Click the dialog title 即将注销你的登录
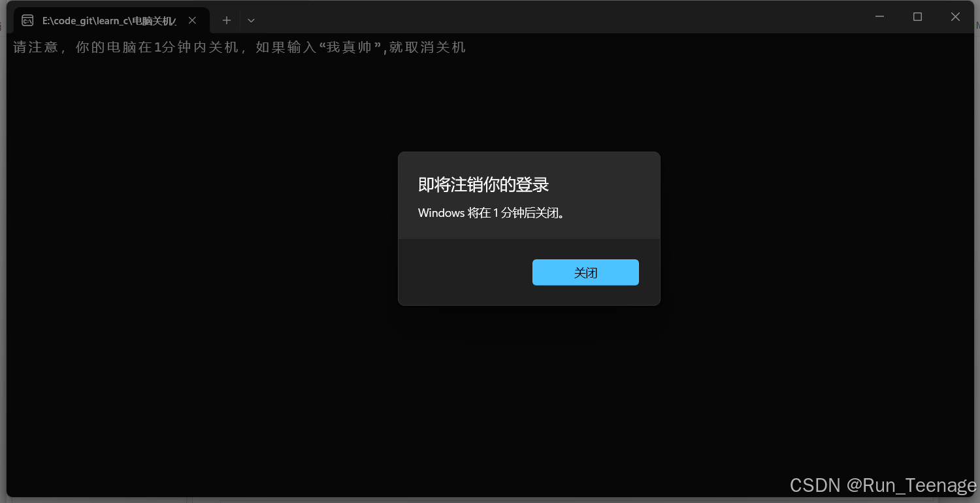980x503 pixels. [x=483, y=185]
